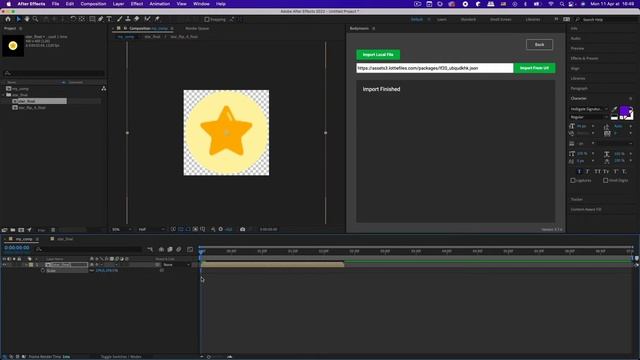Open the Animation menu

pos(160,4)
